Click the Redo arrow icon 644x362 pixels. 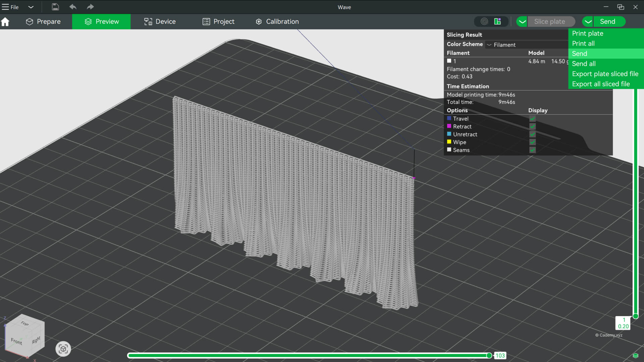click(x=90, y=7)
